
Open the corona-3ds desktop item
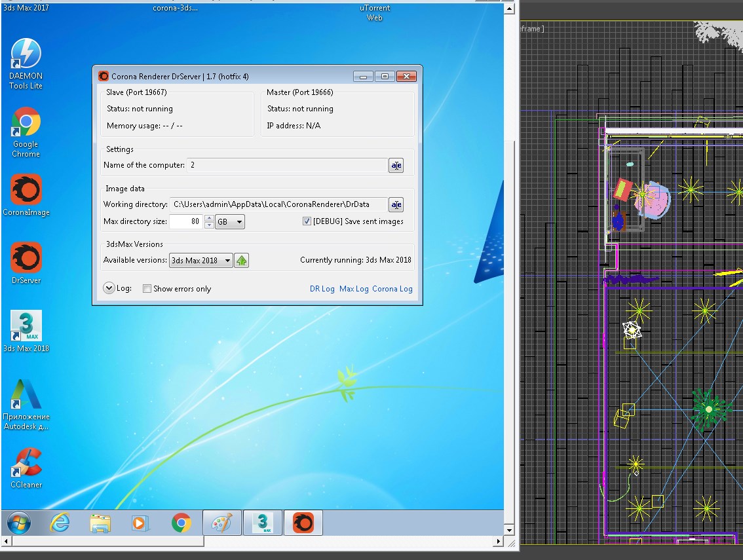(x=175, y=8)
